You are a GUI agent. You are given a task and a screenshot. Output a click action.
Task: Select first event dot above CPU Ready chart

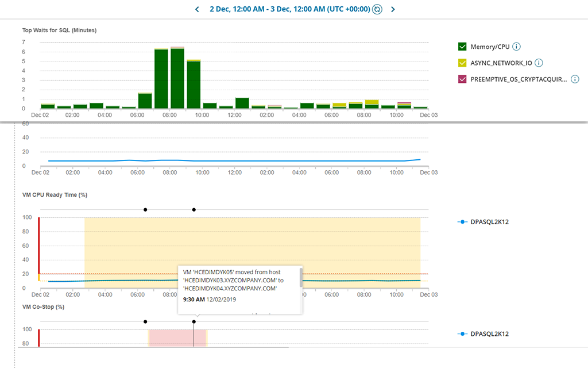(x=145, y=210)
